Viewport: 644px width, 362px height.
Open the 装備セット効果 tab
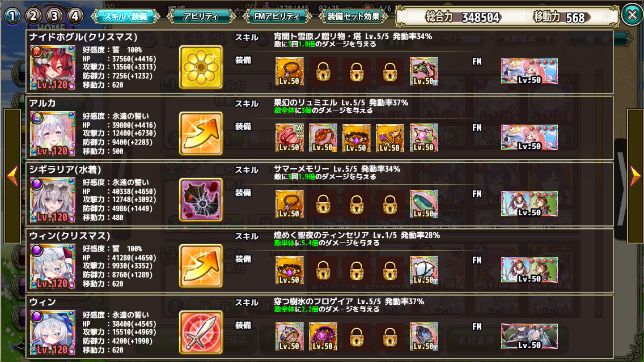(x=354, y=16)
